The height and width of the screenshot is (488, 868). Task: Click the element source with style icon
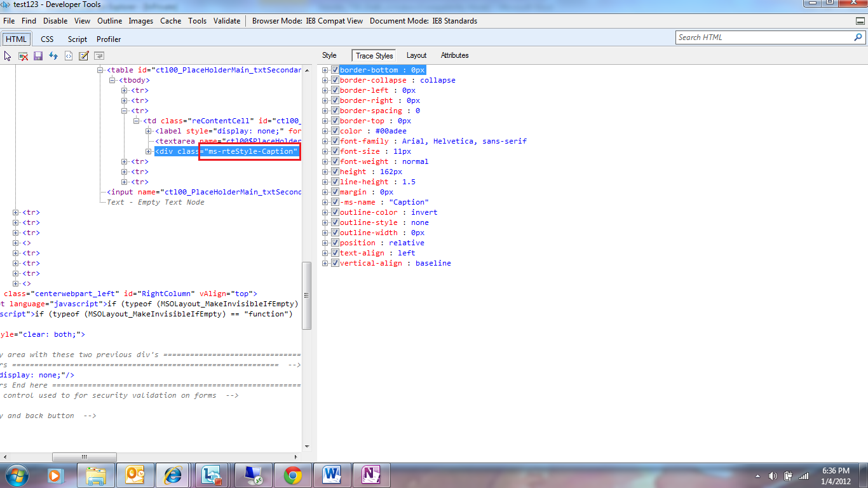point(69,56)
